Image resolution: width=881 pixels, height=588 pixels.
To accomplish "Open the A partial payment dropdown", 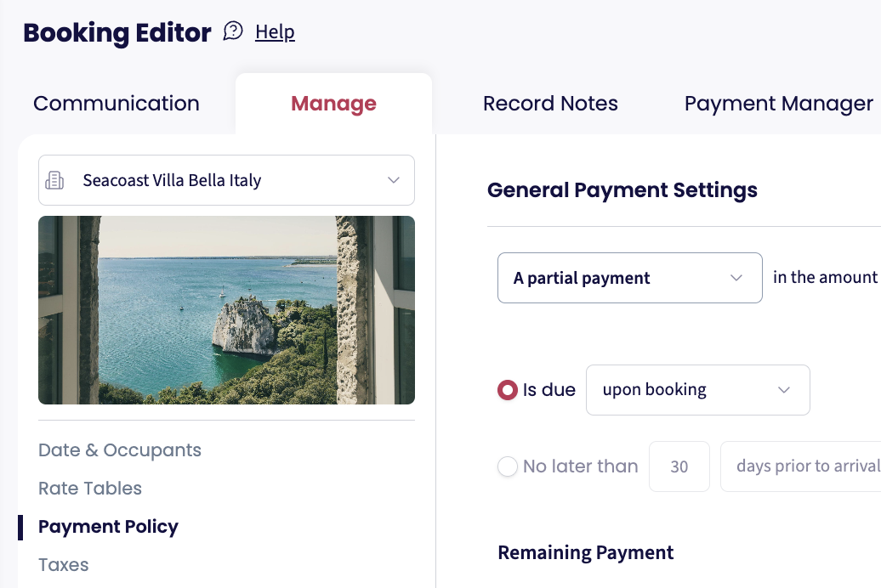I will tap(630, 278).
